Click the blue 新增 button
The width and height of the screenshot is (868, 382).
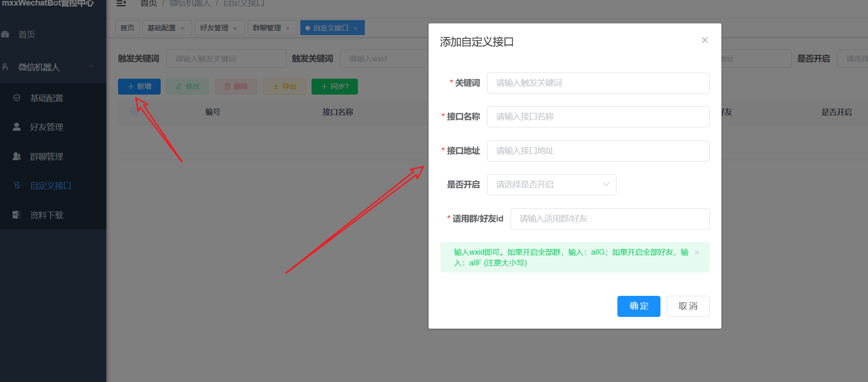point(139,87)
